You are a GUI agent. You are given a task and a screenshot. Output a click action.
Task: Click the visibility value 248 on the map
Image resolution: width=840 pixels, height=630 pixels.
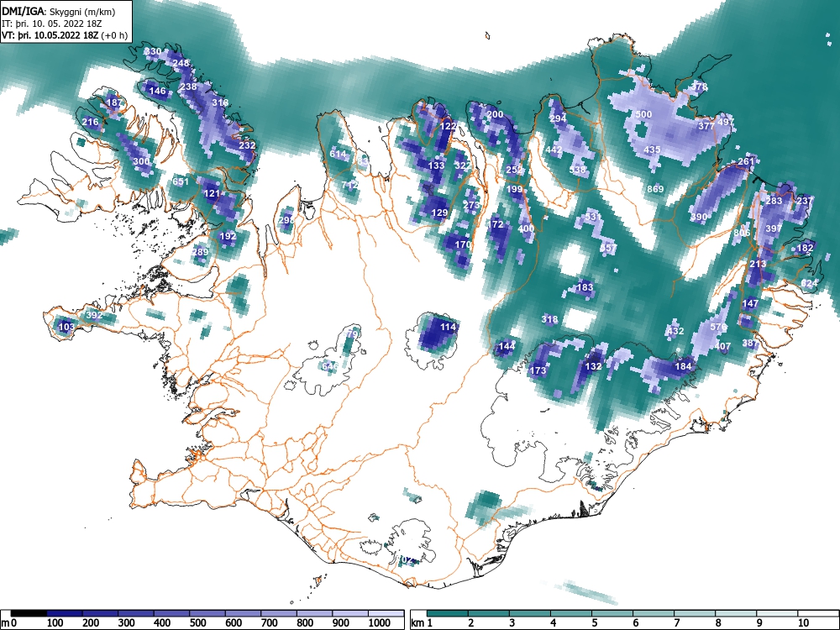[181, 63]
